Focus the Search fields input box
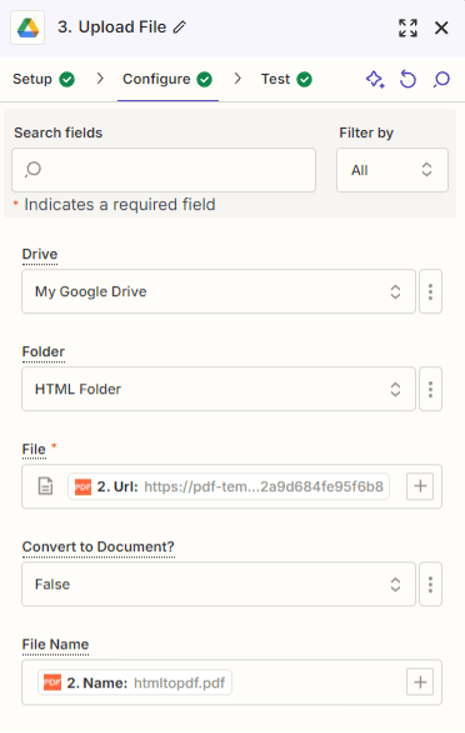 (x=164, y=170)
